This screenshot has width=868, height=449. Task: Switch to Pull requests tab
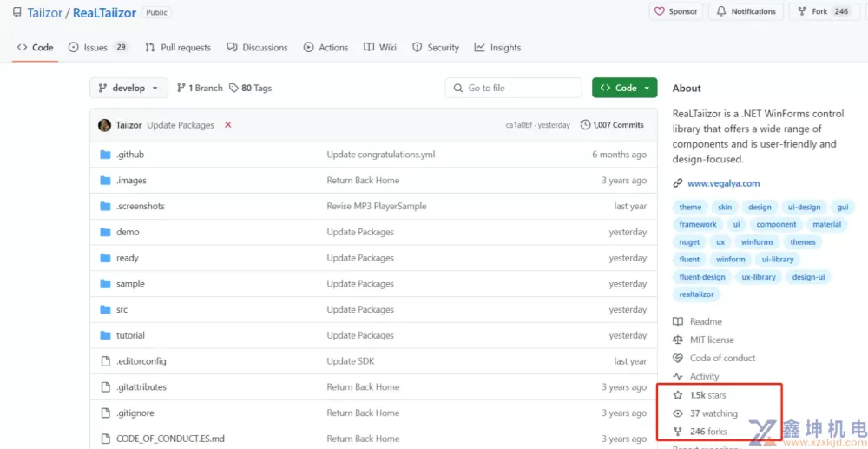[178, 48]
